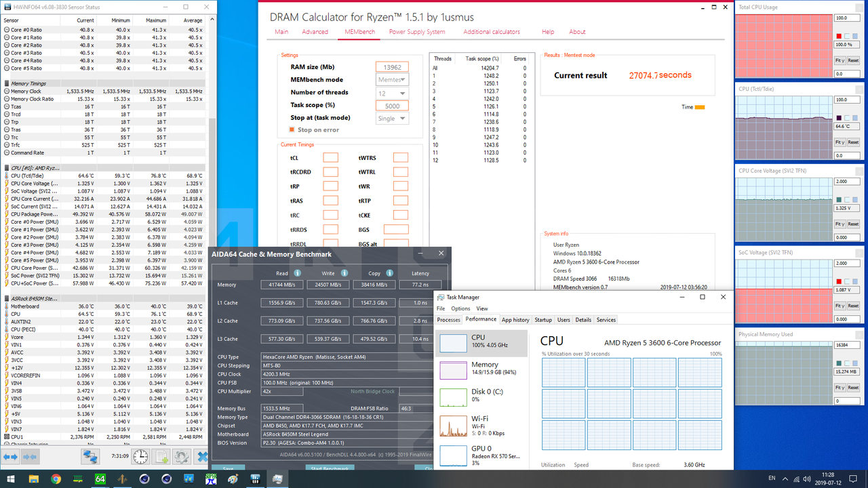The height and width of the screenshot is (488, 868).
Task: Open Task Manager taskbar icon
Action: [277, 479]
